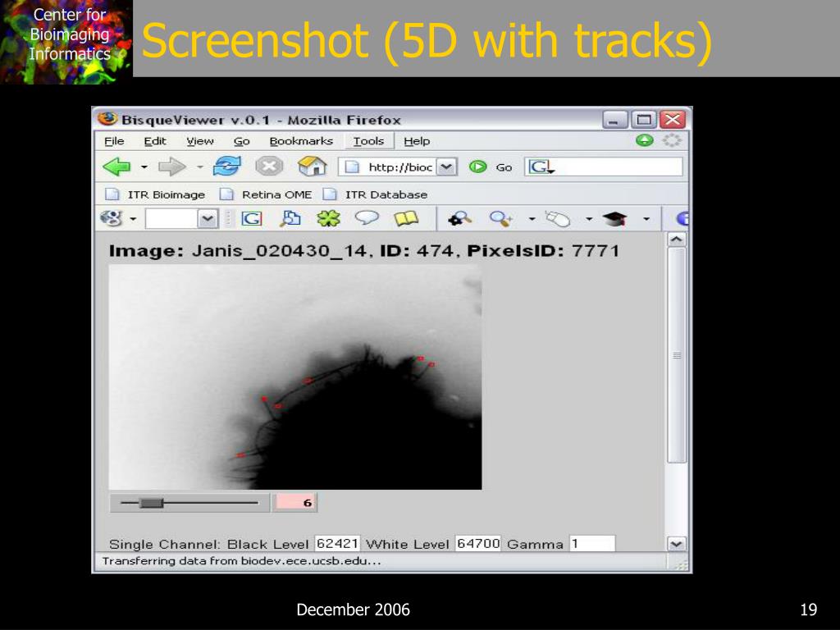Viewport: 840px width, 630px height.
Task: Click the gray Stop loading icon
Action: [268, 167]
